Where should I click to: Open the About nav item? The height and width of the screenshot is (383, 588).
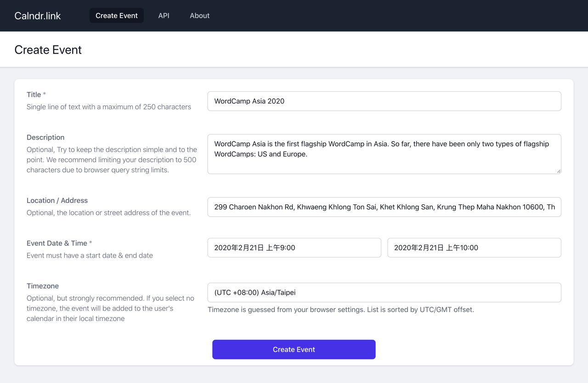[199, 16]
